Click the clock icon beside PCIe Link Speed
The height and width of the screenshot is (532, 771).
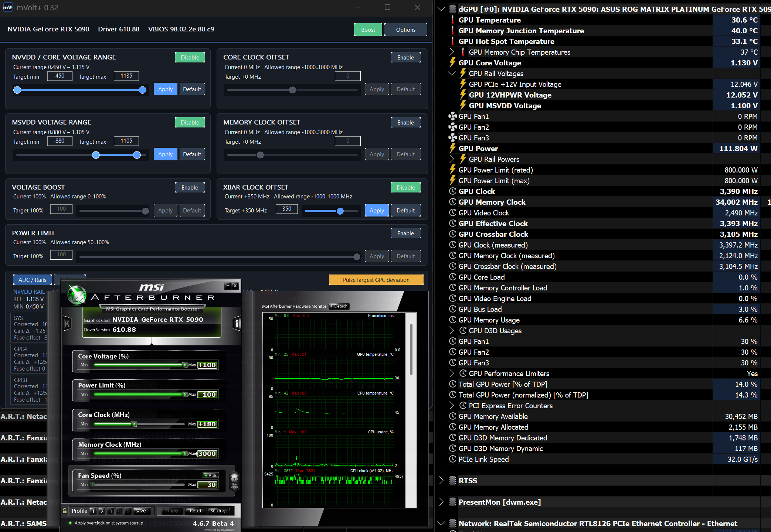(453, 459)
